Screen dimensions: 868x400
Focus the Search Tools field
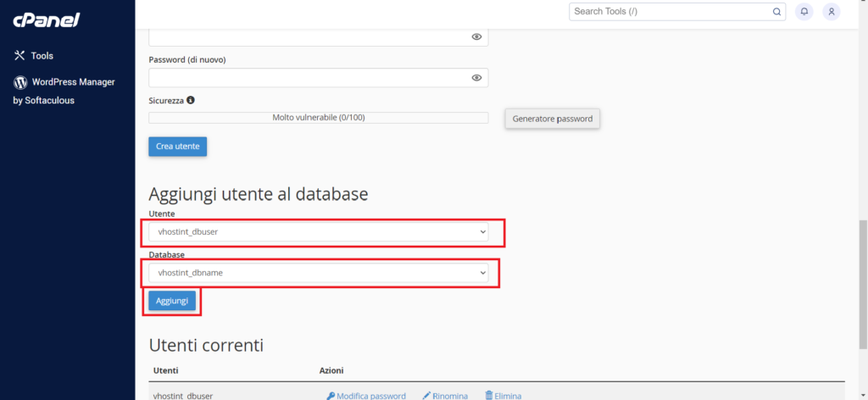coord(677,11)
